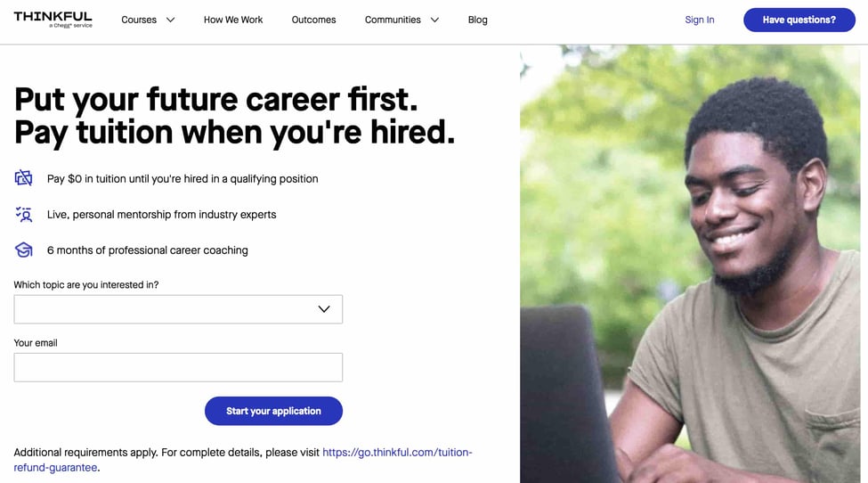Focus the Your email input field
The image size is (868, 483).
(x=178, y=367)
